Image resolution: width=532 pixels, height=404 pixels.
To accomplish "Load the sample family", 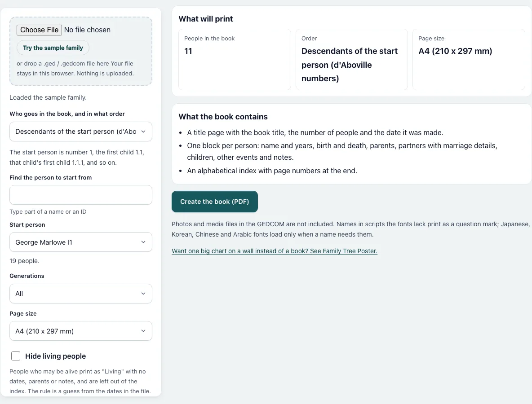I will [x=53, y=48].
